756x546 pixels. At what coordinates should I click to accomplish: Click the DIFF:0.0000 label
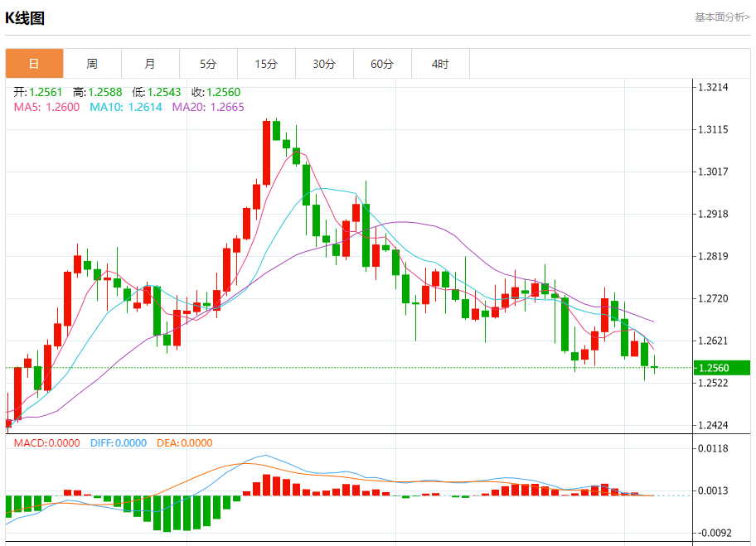[x=119, y=443]
